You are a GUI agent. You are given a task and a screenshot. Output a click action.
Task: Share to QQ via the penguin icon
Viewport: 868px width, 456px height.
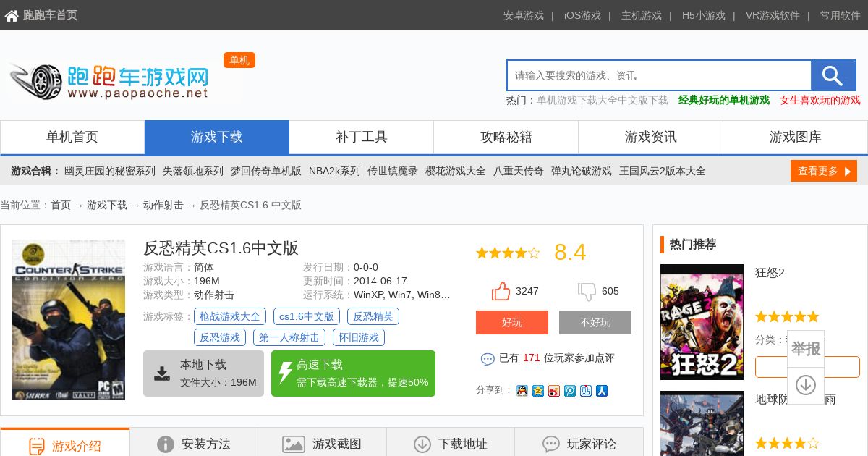(522, 391)
